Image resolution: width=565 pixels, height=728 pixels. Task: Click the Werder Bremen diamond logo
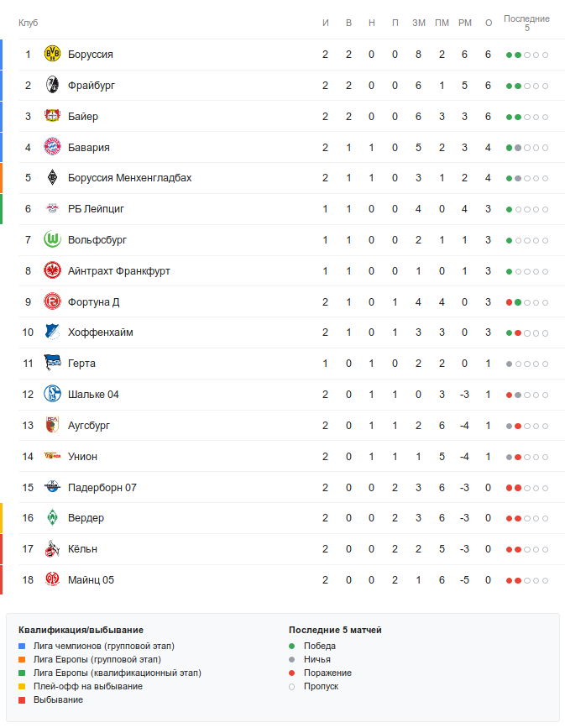click(x=52, y=518)
